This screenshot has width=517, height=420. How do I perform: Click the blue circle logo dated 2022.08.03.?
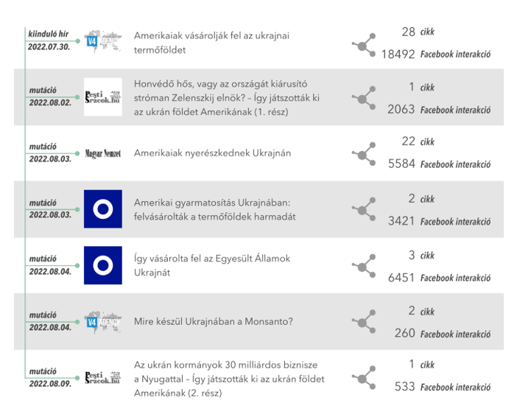(x=103, y=209)
